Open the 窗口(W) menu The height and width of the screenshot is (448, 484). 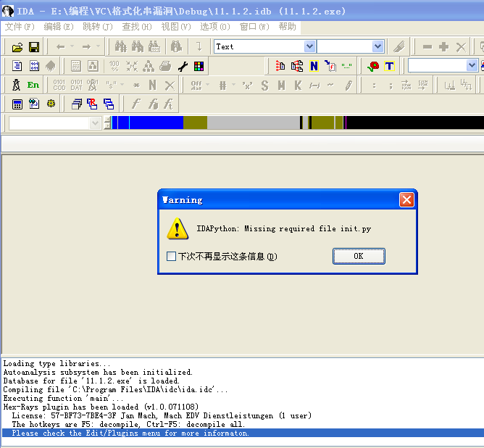point(254,27)
